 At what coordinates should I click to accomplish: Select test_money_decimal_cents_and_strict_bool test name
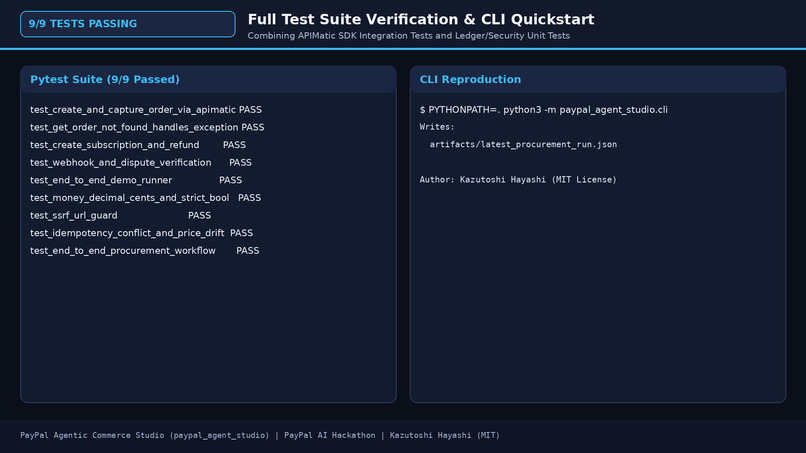(x=130, y=197)
